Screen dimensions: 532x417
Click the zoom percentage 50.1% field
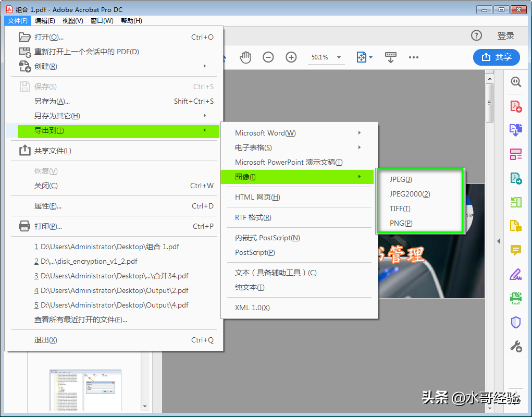pos(319,57)
